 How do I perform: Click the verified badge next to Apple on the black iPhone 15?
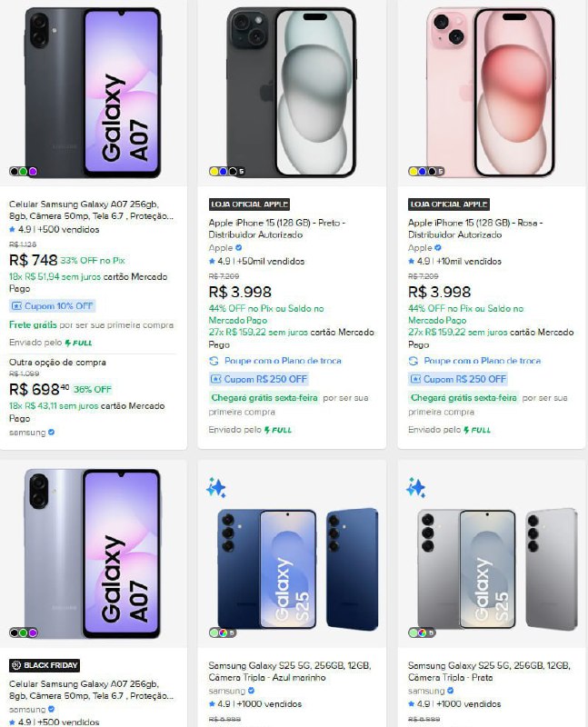[x=239, y=247]
